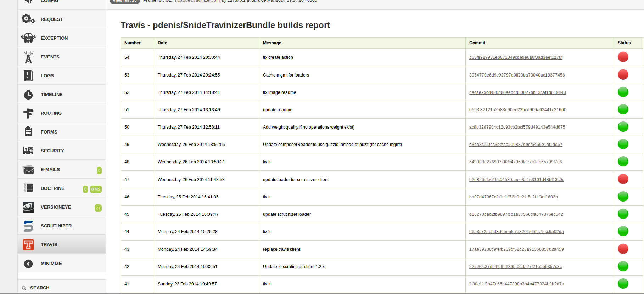Screen dimensions: 644x294
Task: Select the SCRUTINIZER menu label
Action: pyautogui.click(x=56, y=226)
